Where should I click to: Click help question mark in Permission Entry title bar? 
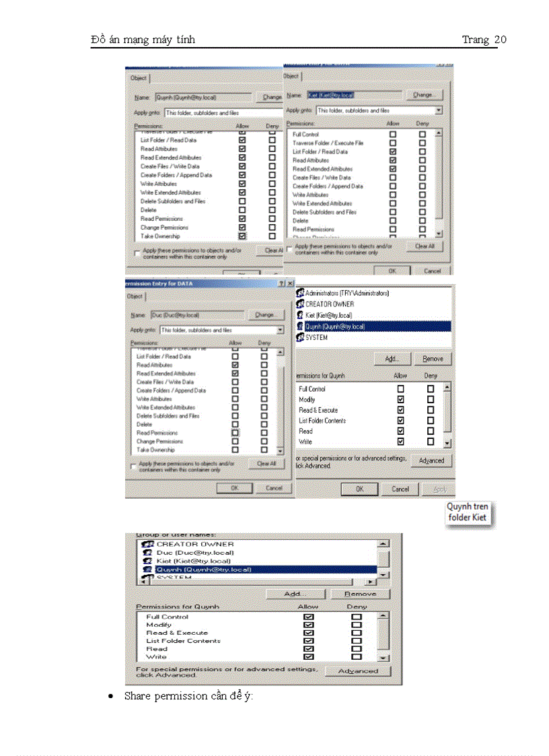281,284
